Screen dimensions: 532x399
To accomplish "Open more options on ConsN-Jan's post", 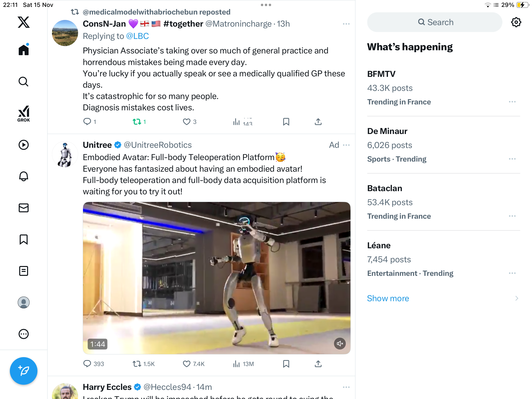I will pos(346,24).
